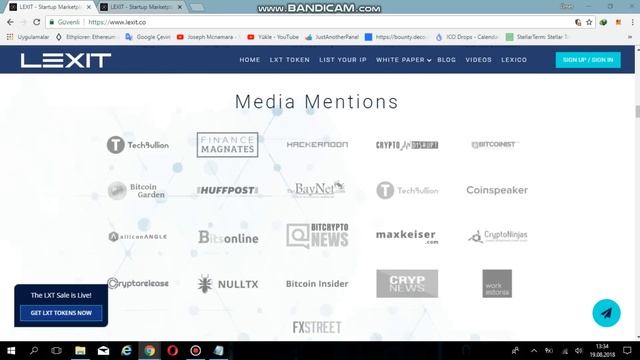The height and width of the screenshot is (360, 640).
Task: Open the Lexico nav item
Action: pyautogui.click(x=514, y=60)
